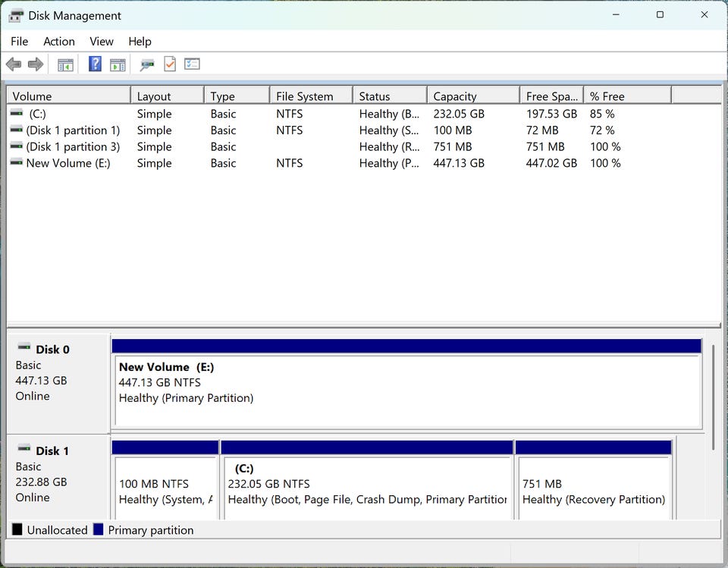
Task: Select the New Volume (E:) row in the volume list
Action: pos(67,163)
